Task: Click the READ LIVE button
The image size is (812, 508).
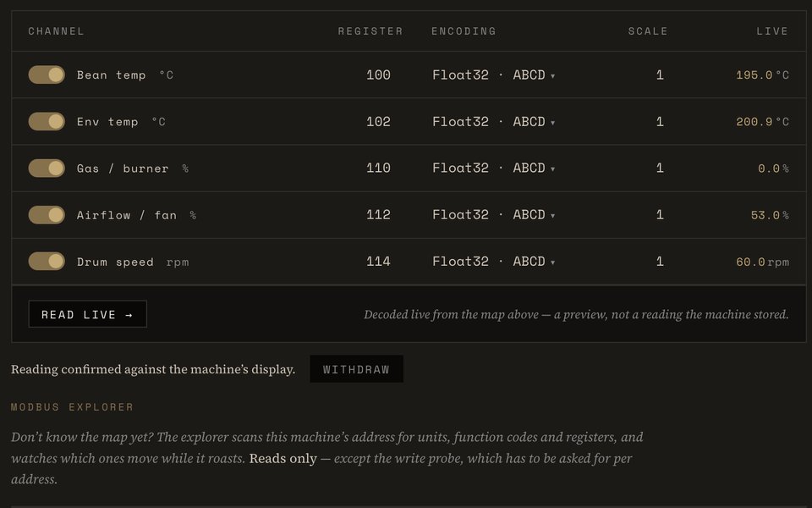Action: (87, 314)
